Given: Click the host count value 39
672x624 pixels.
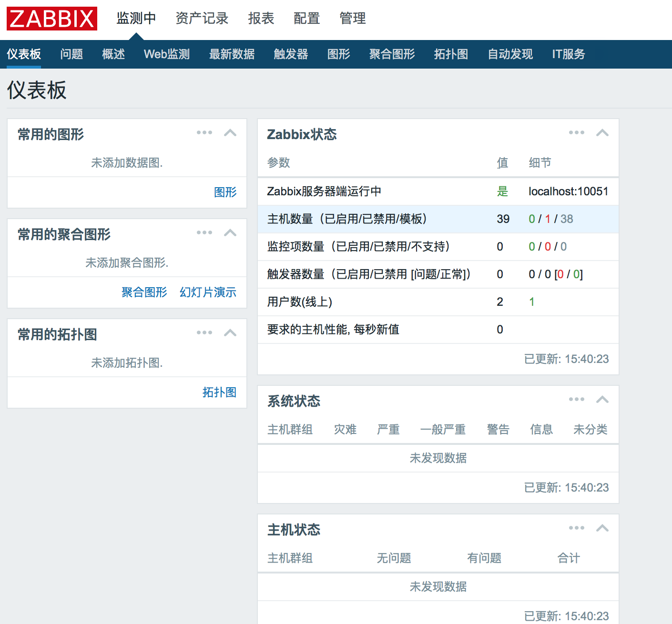Looking at the screenshot, I should click(503, 219).
